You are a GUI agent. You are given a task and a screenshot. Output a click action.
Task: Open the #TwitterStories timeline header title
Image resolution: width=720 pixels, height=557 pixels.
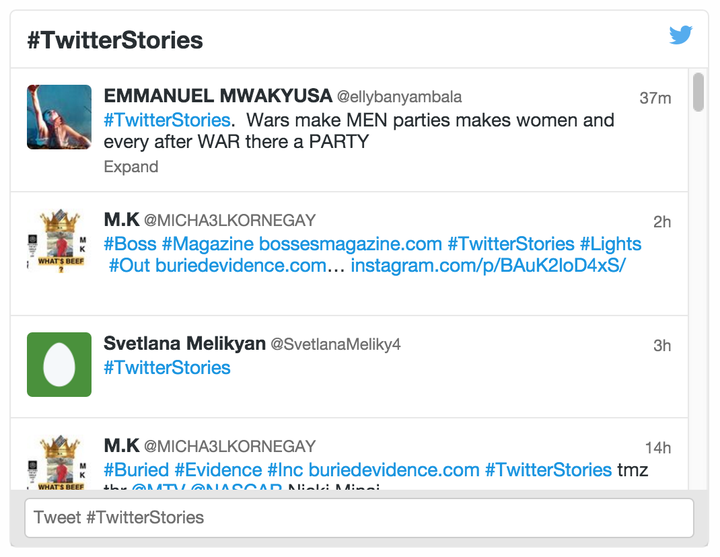click(115, 40)
